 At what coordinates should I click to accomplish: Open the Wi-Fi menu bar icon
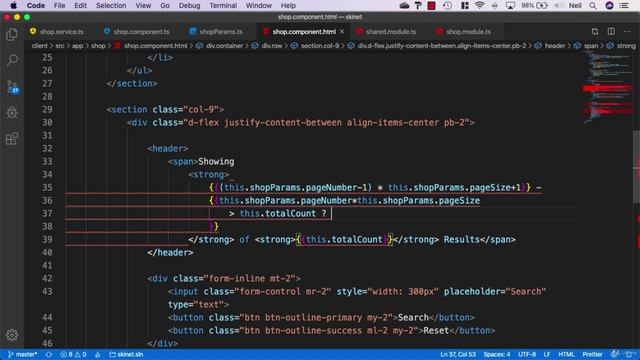pos(480,5)
